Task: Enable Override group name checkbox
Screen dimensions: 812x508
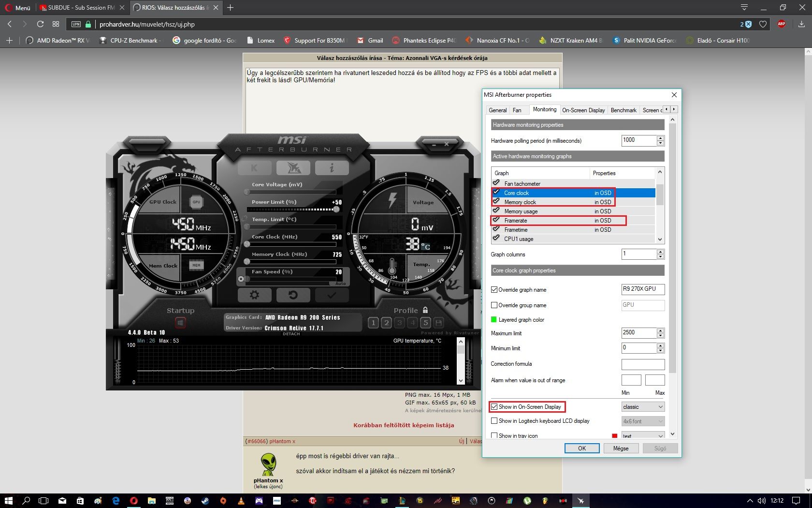Action: (494, 305)
